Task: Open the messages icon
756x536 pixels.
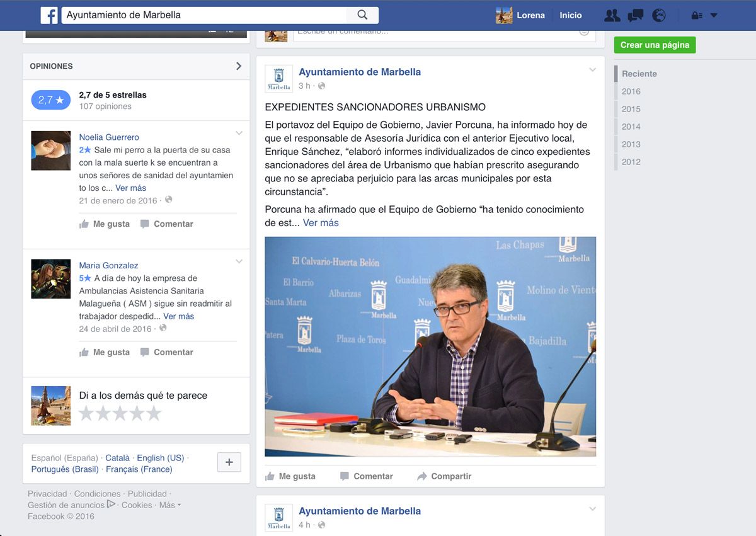Action: (x=636, y=16)
